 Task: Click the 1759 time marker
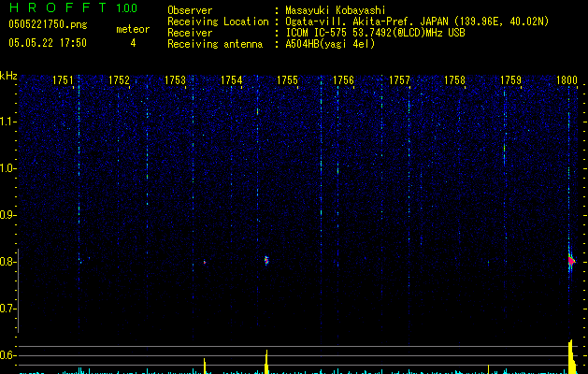(510, 80)
